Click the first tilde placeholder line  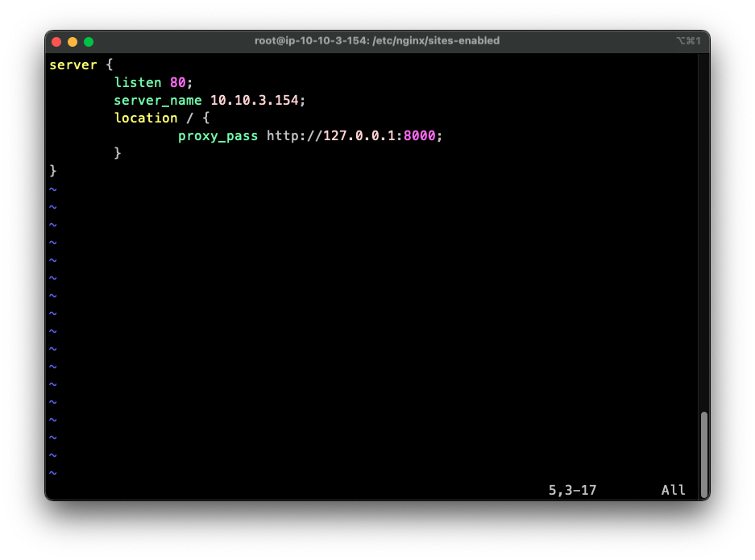coord(53,189)
